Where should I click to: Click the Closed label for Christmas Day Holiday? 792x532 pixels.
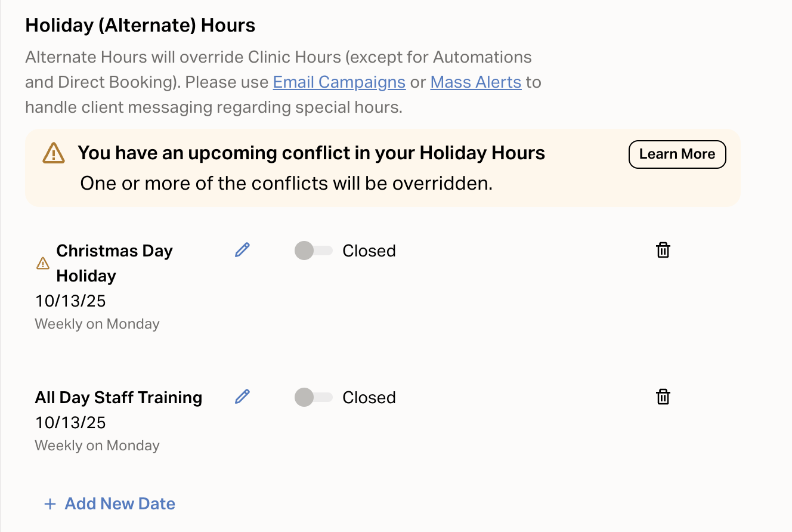(369, 250)
